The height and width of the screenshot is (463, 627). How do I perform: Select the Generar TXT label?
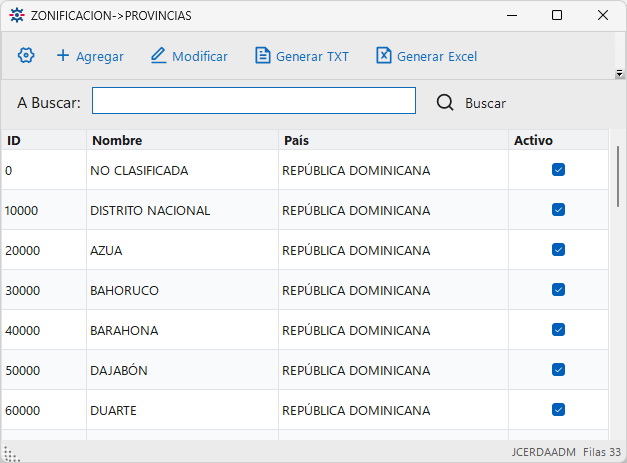(x=312, y=56)
